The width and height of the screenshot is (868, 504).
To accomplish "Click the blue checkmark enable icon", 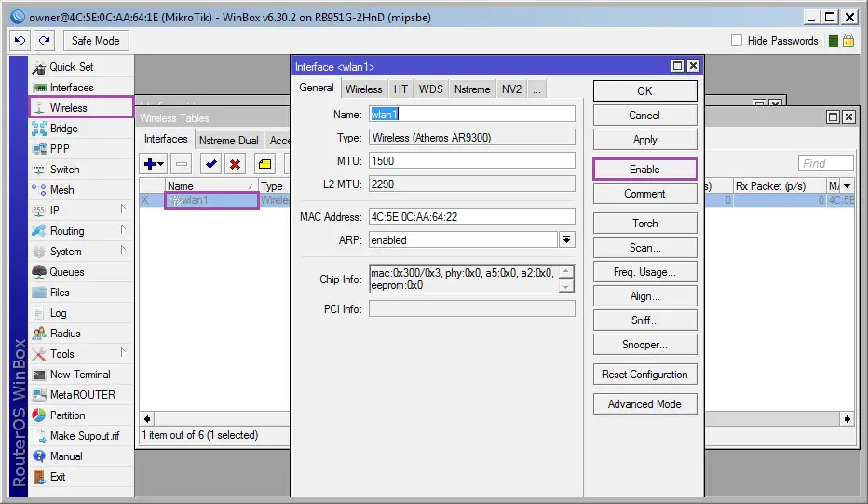I will click(210, 164).
